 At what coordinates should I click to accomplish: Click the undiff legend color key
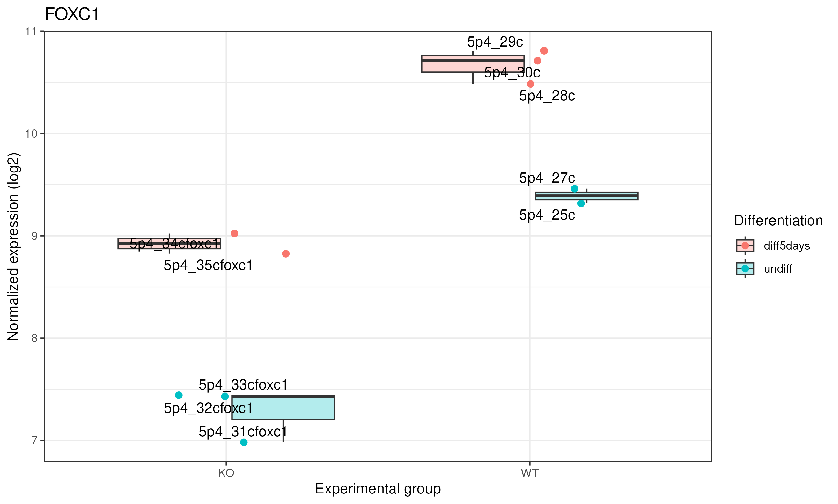pos(745,269)
